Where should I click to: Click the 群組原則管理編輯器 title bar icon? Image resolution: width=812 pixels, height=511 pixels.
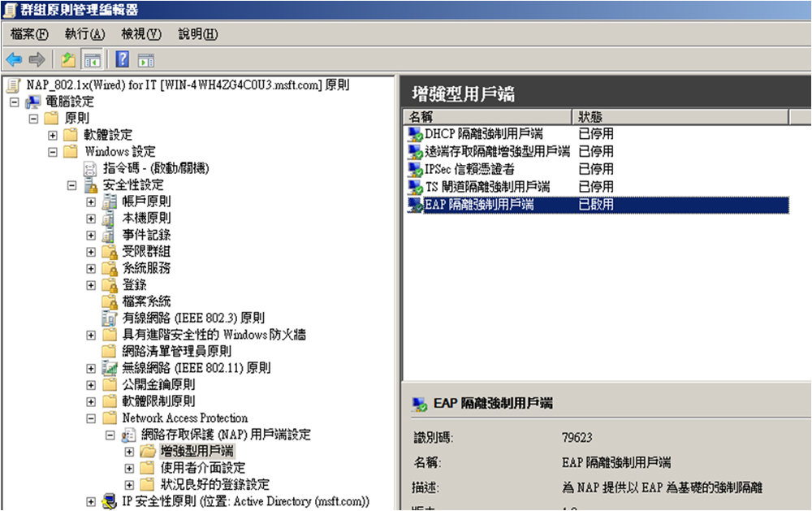(10, 10)
